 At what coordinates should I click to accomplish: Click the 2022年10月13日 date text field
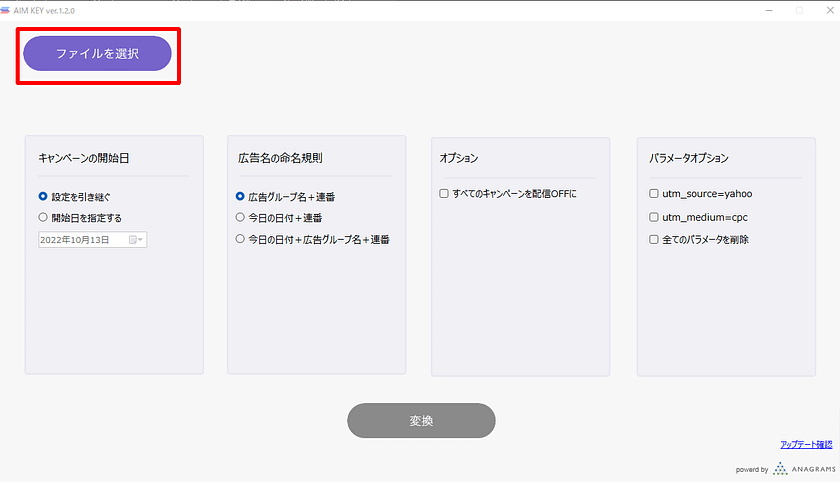(80, 240)
